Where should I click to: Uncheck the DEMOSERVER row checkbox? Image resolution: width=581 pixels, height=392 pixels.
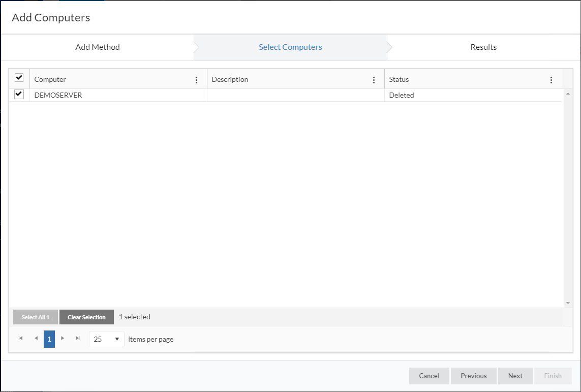click(19, 94)
